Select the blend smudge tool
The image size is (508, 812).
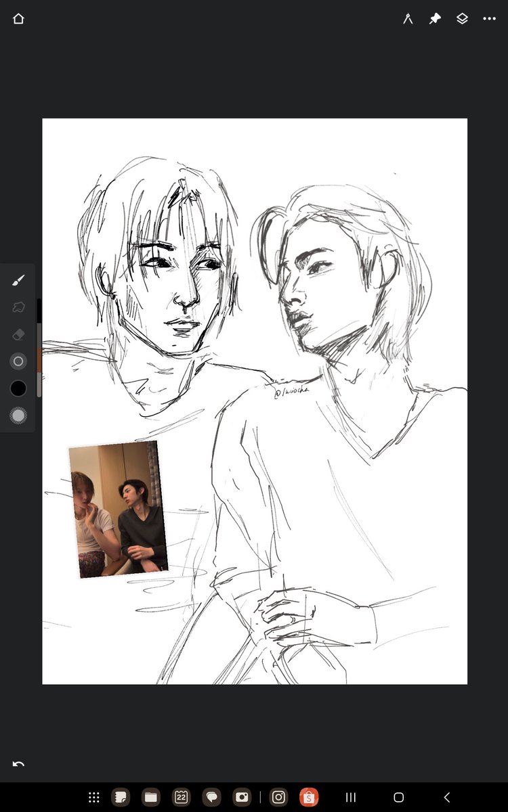18,307
